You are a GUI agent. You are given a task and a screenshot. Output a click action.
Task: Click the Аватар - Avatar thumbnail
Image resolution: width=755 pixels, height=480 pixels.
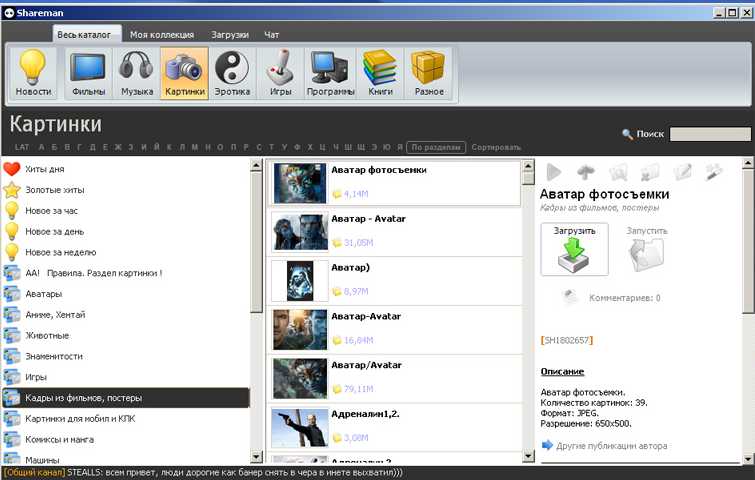click(x=299, y=232)
